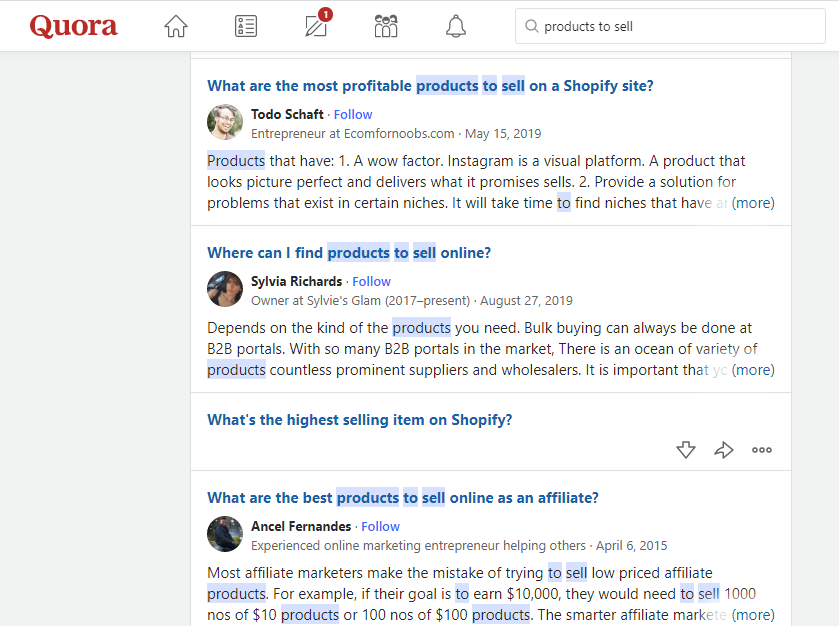Open Todo Schaft's profile name
This screenshot has width=839, height=626.
[x=287, y=114]
